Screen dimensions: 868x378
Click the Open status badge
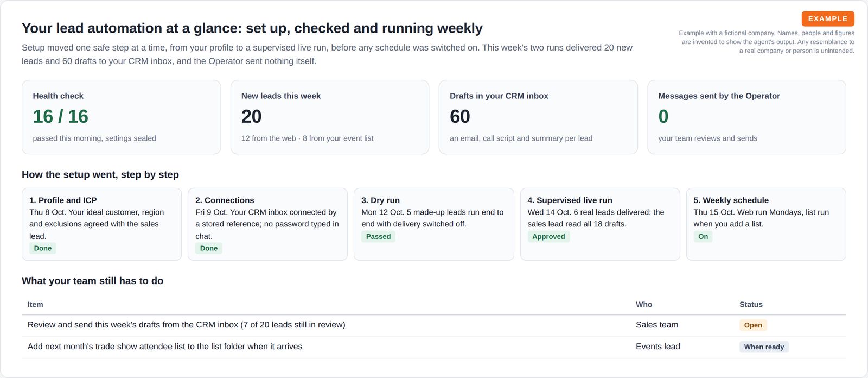[753, 325]
